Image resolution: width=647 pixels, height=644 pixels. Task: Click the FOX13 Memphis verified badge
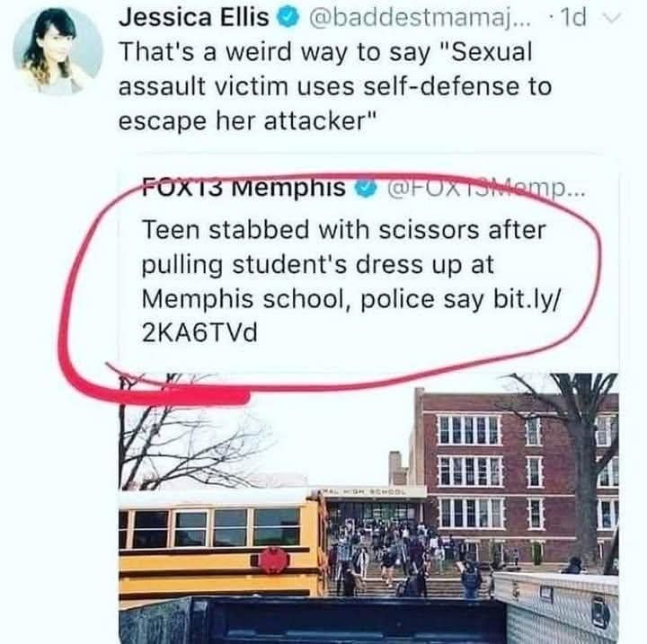pyautogui.click(x=366, y=189)
